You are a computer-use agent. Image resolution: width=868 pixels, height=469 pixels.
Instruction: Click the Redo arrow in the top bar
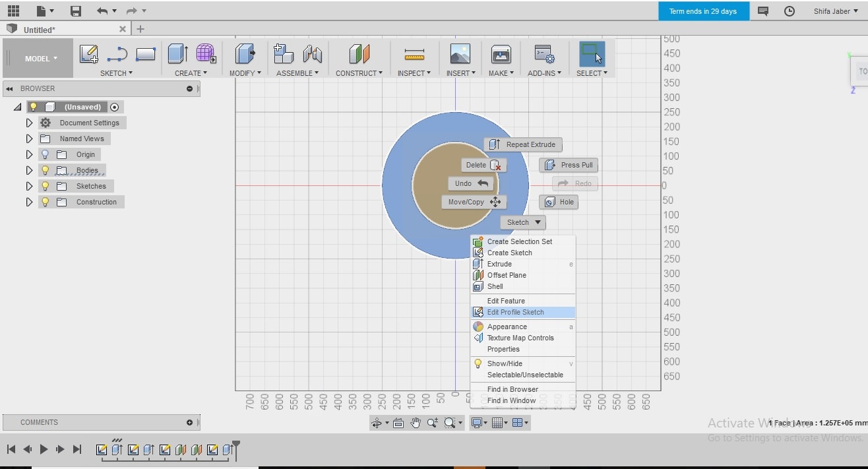click(131, 11)
